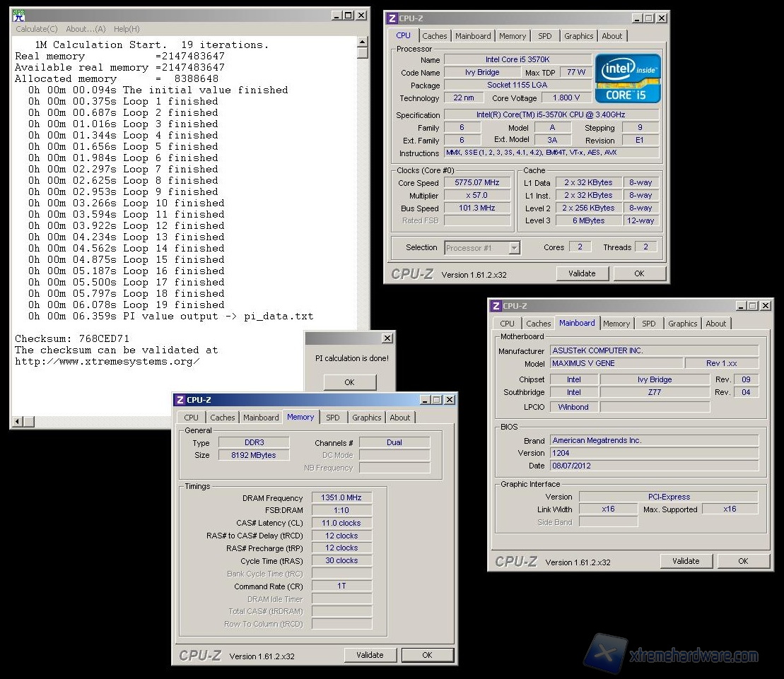Minimize the CPU-Z Memory window

424,400
